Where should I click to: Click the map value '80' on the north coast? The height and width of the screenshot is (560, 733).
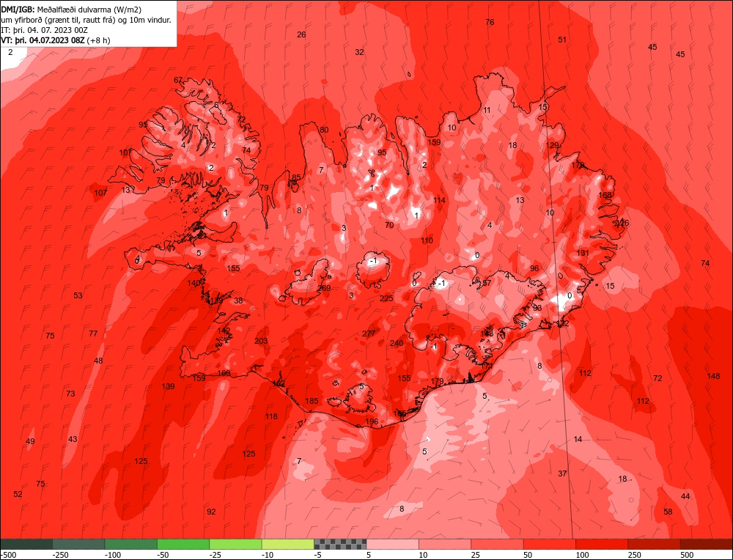coord(324,130)
